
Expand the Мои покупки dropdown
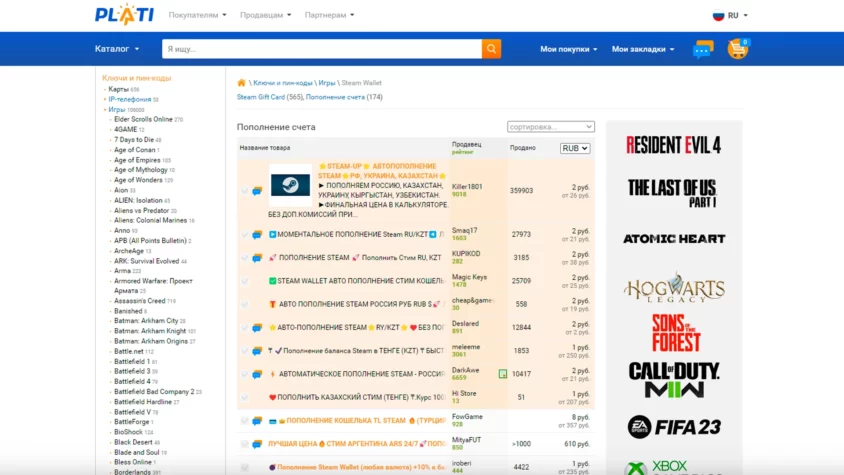coord(568,49)
